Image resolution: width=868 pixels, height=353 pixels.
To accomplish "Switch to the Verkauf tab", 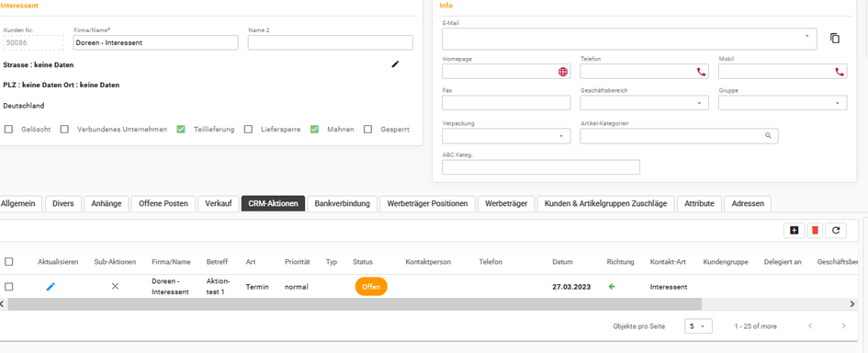I will point(218,203).
